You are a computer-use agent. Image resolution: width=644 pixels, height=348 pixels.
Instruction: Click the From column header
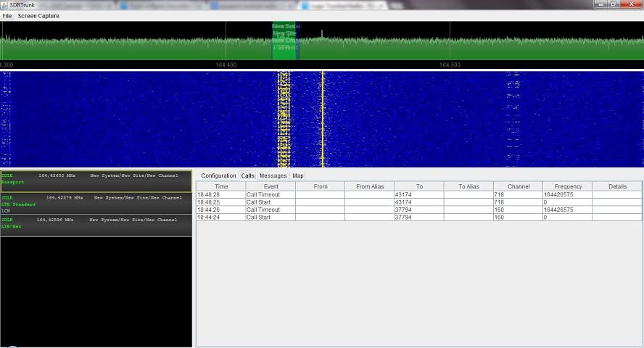(321, 186)
